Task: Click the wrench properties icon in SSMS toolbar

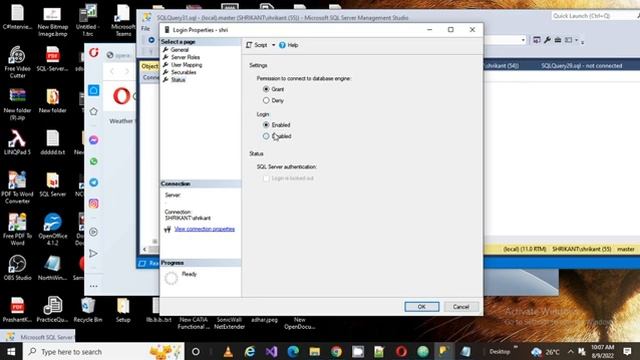Action: click(x=547, y=40)
